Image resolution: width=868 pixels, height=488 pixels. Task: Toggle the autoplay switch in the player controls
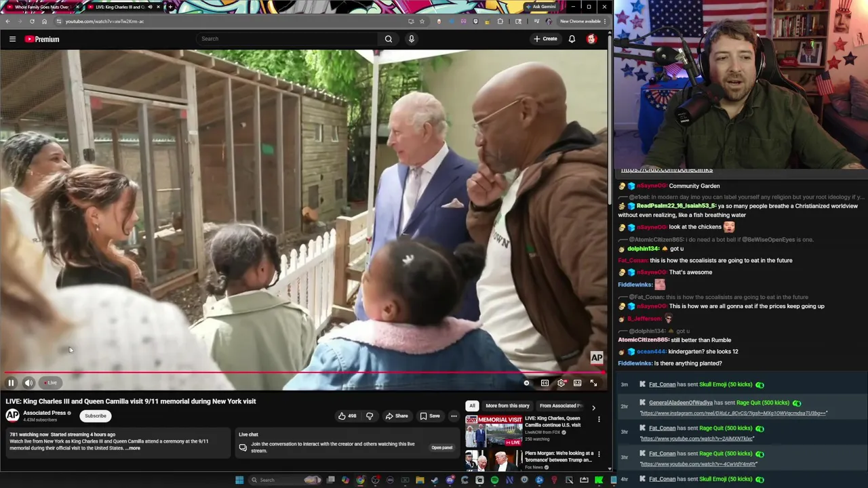tap(526, 383)
